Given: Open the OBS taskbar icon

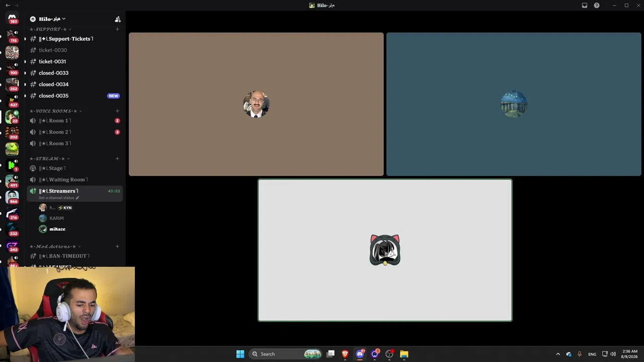Looking at the screenshot, I should [x=389, y=354].
